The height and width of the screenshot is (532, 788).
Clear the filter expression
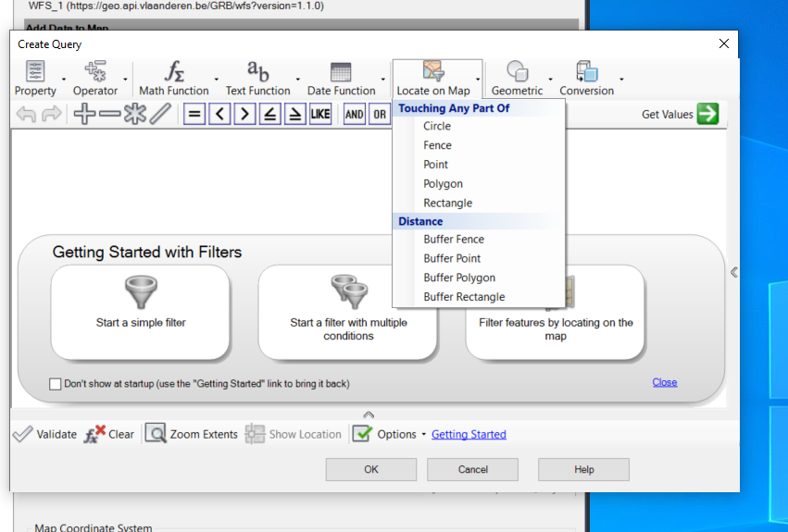pyautogui.click(x=109, y=434)
